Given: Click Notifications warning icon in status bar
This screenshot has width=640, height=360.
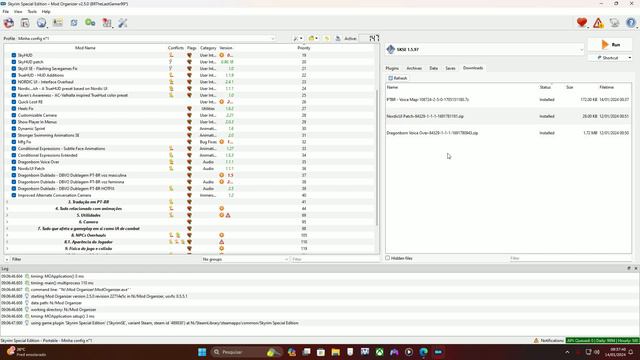Looking at the screenshot, I should (536, 340).
